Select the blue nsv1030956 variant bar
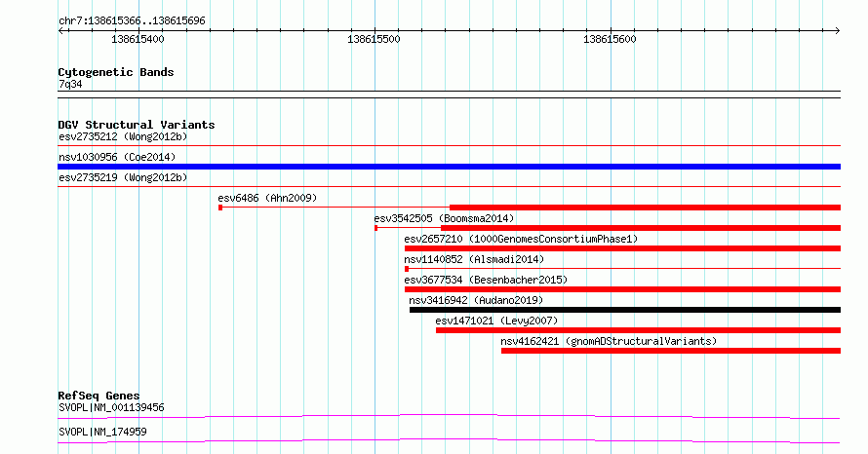 click(x=449, y=167)
